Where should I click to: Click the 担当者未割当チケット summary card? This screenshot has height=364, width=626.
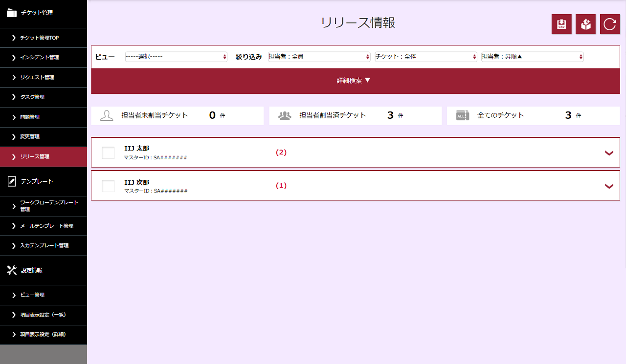177,116
